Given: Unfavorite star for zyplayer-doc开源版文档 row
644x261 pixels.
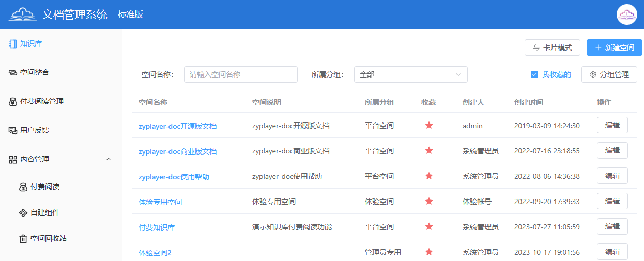Looking at the screenshot, I should [x=428, y=125].
